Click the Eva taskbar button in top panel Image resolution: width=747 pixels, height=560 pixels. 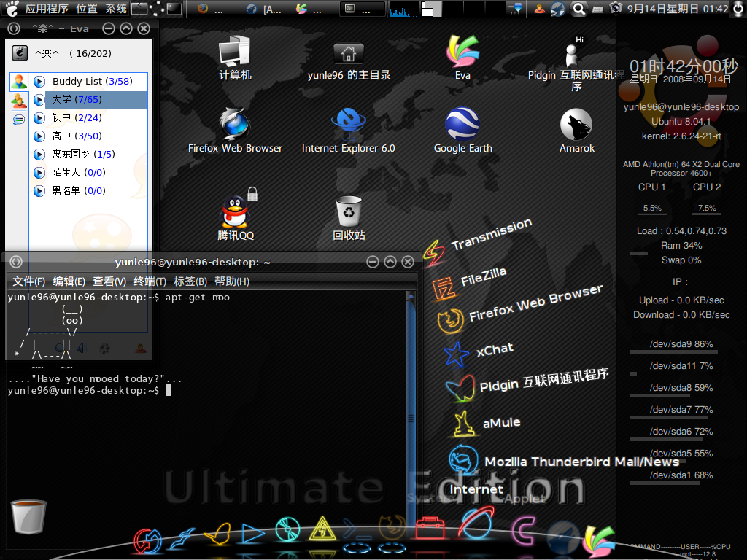coord(314,9)
